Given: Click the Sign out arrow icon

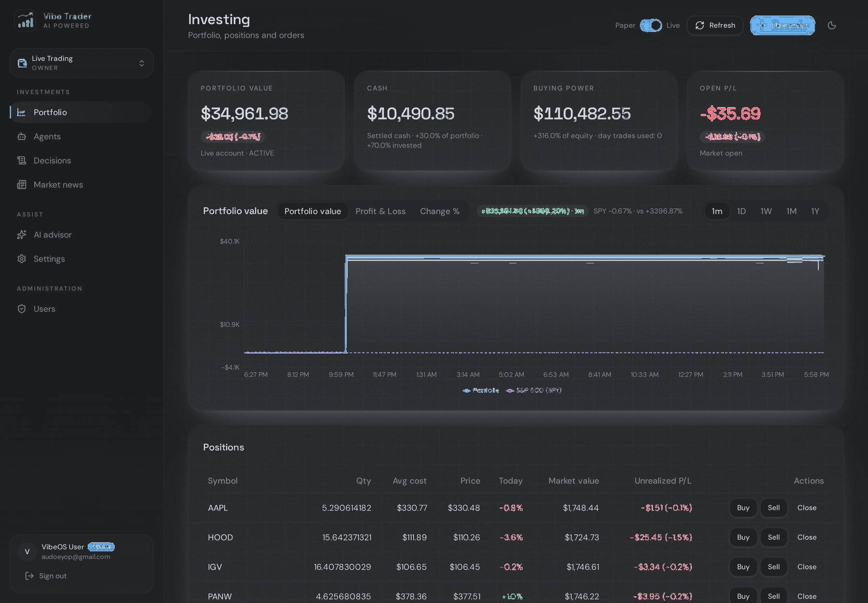Looking at the screenshot, I should [29, 576].
